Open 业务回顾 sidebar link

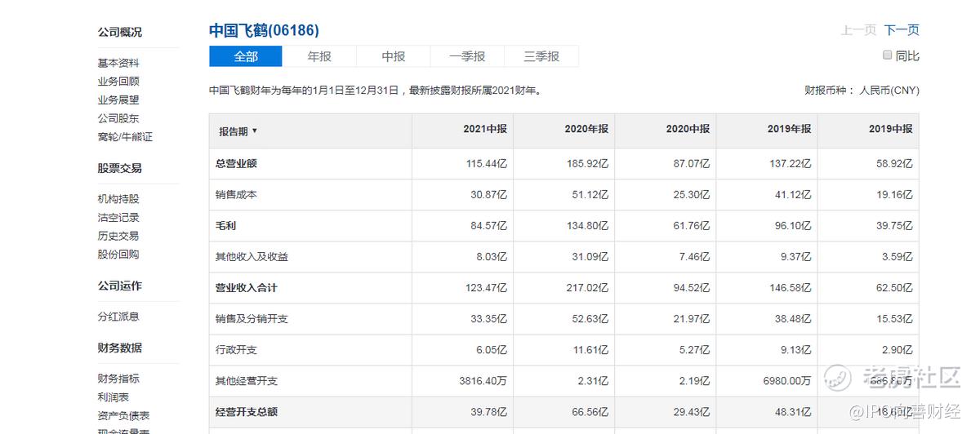point(118,82)
